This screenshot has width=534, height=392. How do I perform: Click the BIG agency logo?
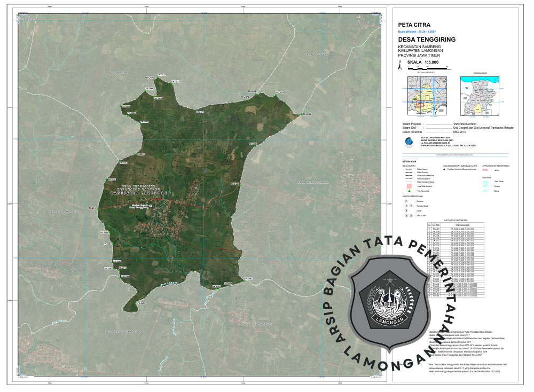pyautogui.click(x=409, y=142)
